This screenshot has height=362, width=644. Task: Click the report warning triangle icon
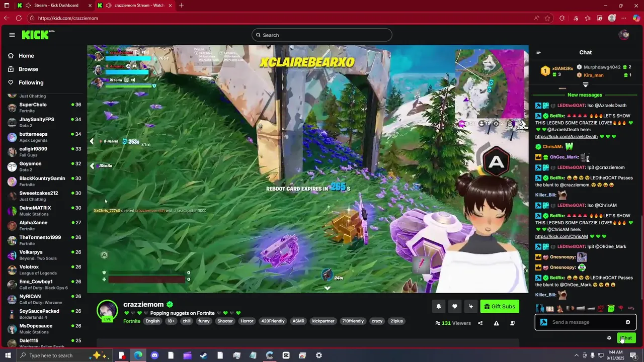[x=496, y=323]
